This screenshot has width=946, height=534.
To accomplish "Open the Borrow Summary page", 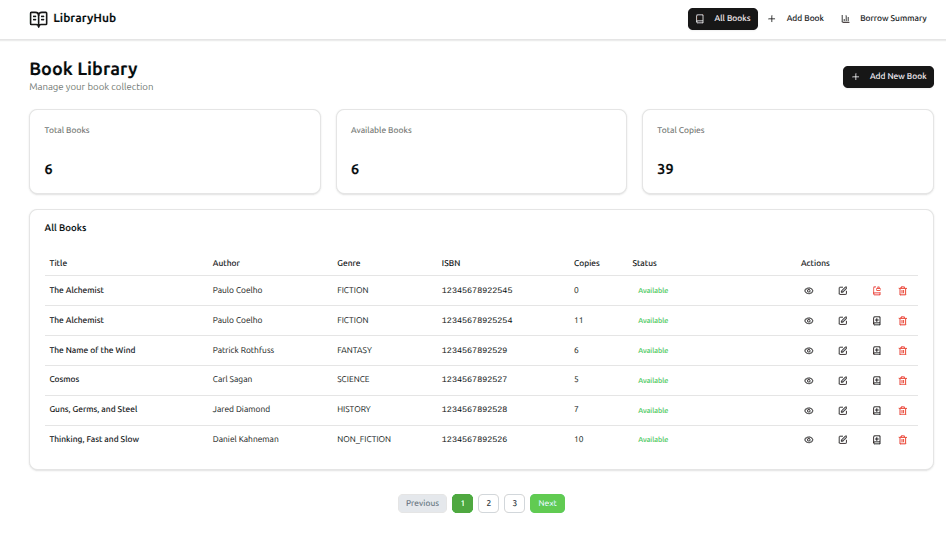I will pyautogui.click(x=883, y=18).
